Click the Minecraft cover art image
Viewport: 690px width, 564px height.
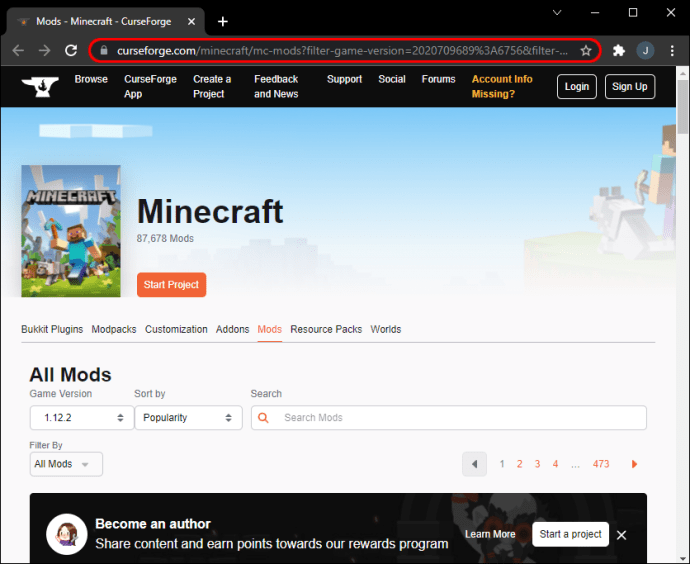pyautogui.click(x=71, y=231)
